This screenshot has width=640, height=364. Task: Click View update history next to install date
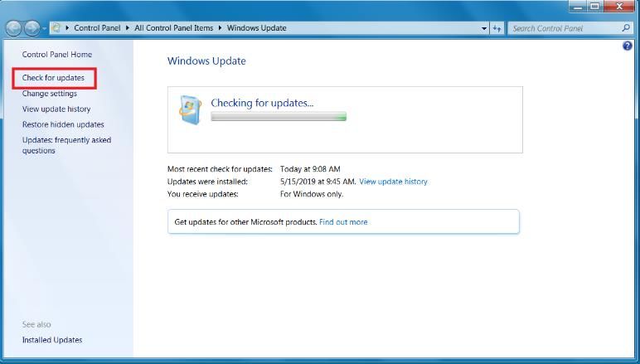[x=393, y=182]
